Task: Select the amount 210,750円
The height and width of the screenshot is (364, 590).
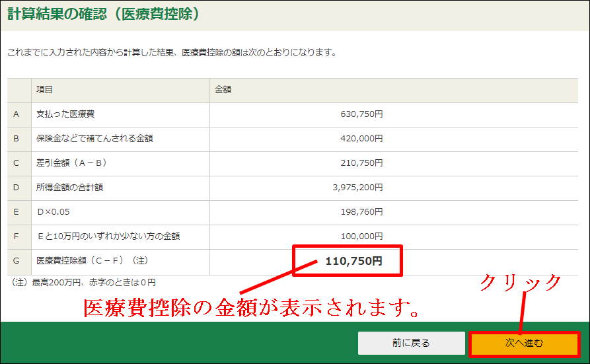Action: [x=361, y=163]
